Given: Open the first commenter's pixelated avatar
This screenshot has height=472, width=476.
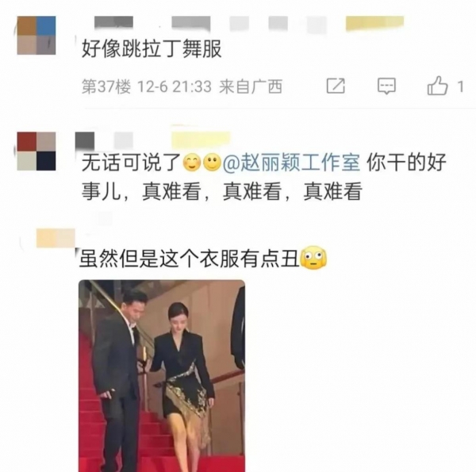Looking at the screenshot, I should 36,36.
